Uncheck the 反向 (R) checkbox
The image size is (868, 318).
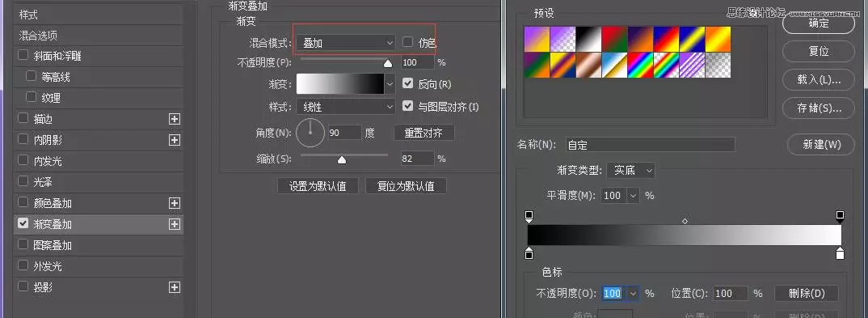click(408, 83)
